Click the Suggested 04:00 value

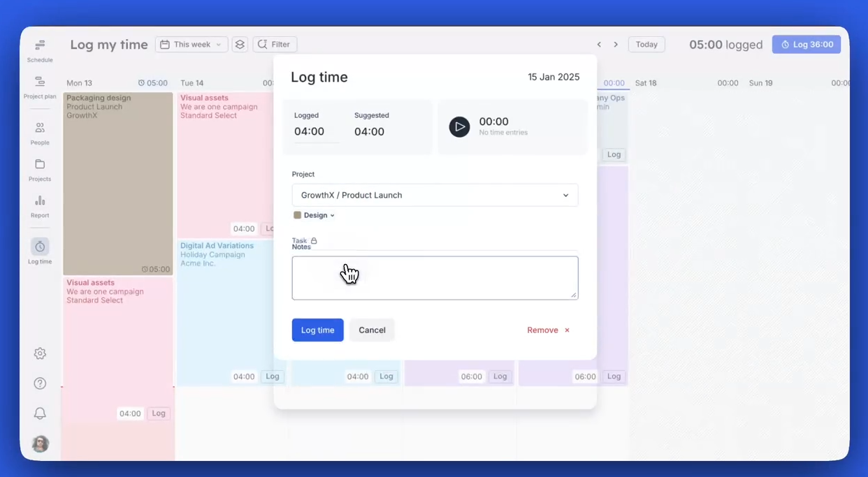click(369, 131)
